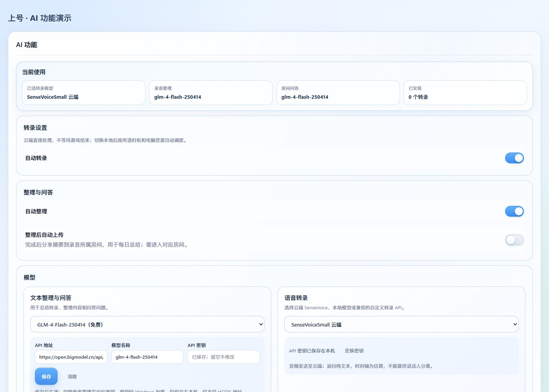Screen dimensions: 549x392
Task: Open the GLM-4-Flash-250414（免费） model dropdown
Action: point(147,325)
